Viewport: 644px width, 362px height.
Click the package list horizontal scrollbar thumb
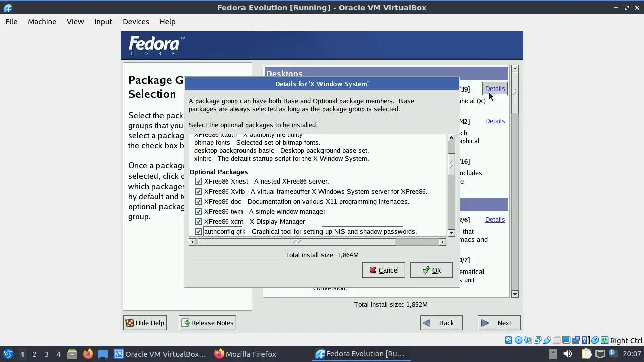tap(297, 242)
